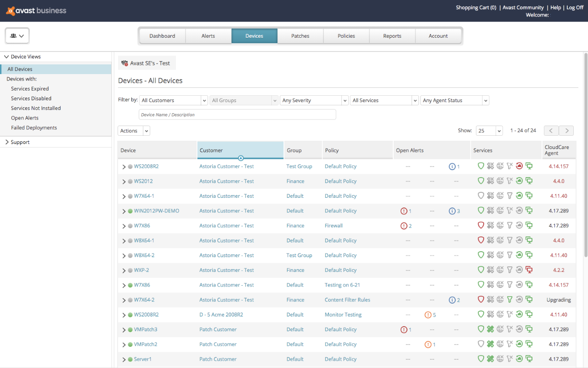The width and height of the screenshot is (588, 368).
Task: Open the orange warning alert for D - 5 Acme 2008R2
Action: 428,315
